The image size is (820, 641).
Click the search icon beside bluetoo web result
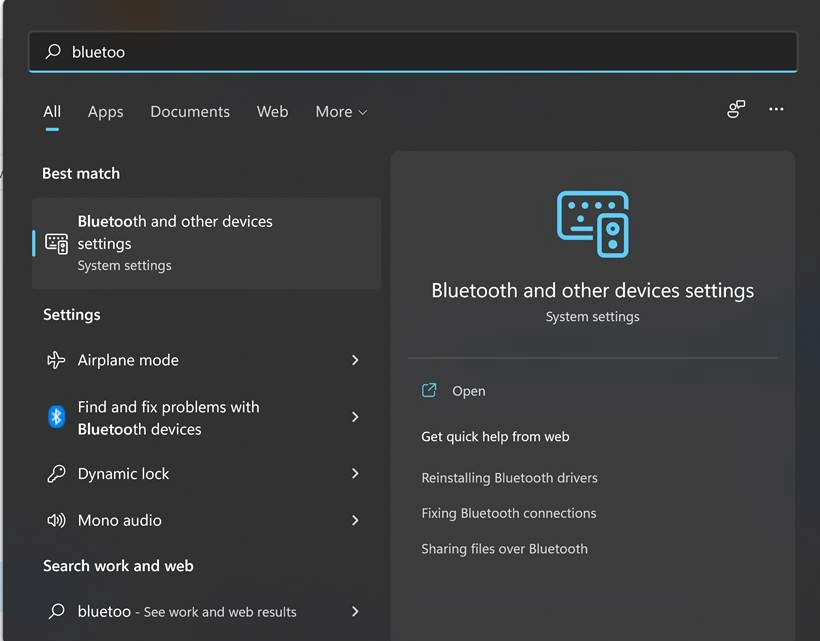pyautogui.click(x=56, y=611)
